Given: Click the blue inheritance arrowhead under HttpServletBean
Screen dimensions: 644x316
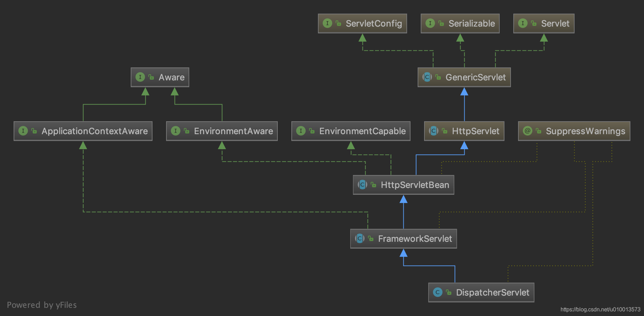Looking at the screenshot, I should click(x=403, y=199).
